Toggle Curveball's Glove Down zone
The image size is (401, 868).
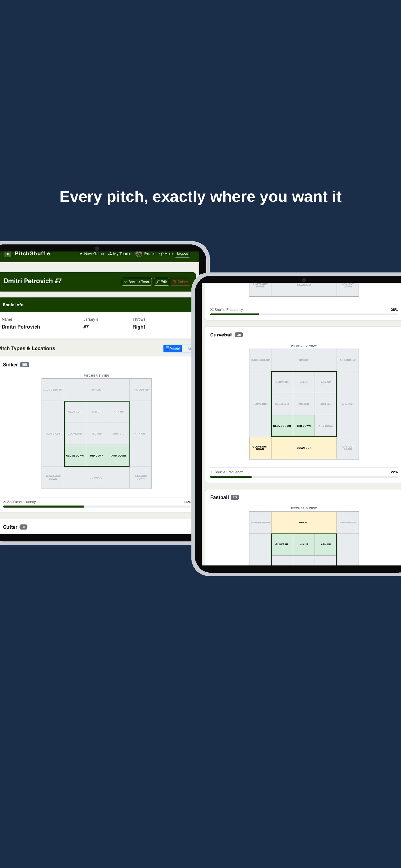[x=282, y=426]
